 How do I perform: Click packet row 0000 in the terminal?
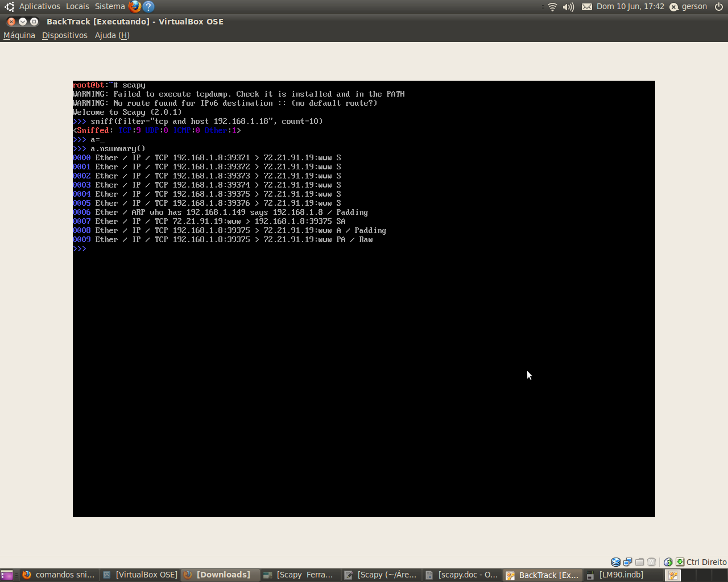click(207, 158)
